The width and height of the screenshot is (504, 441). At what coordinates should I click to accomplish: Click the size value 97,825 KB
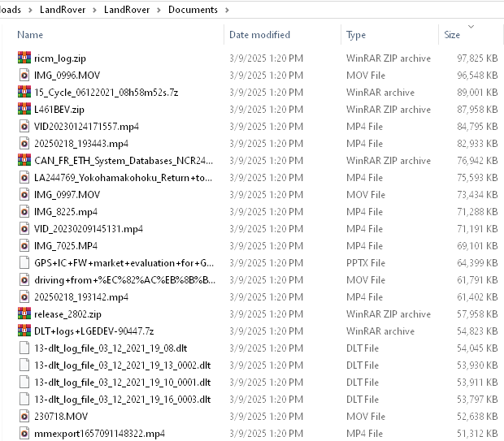(x=477, y=58)
